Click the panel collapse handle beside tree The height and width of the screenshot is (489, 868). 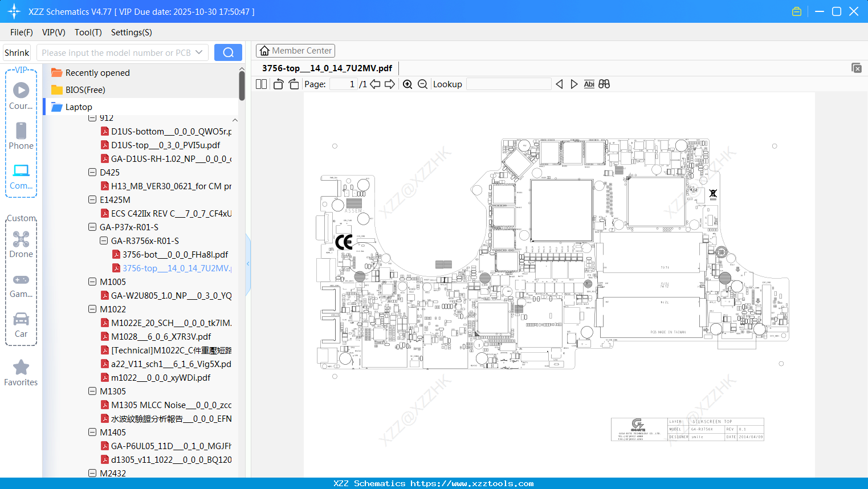click(248, 263)
